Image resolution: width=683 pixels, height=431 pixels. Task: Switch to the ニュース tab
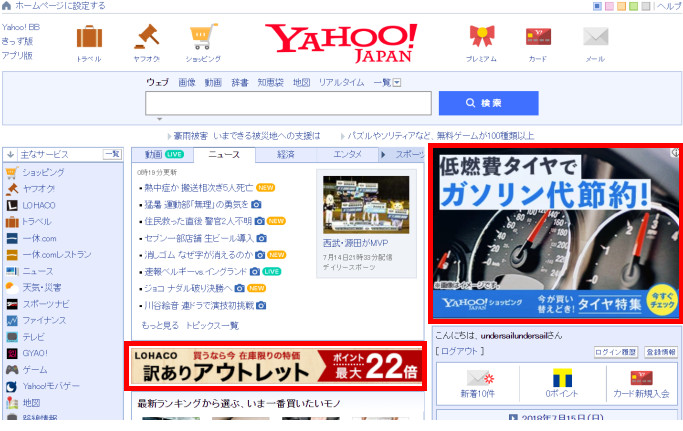click(x=224, y=155)
